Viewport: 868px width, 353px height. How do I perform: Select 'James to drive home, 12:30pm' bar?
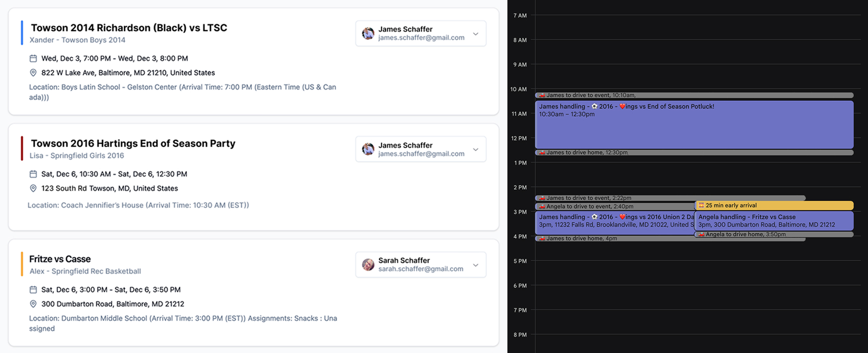[694, 152]
